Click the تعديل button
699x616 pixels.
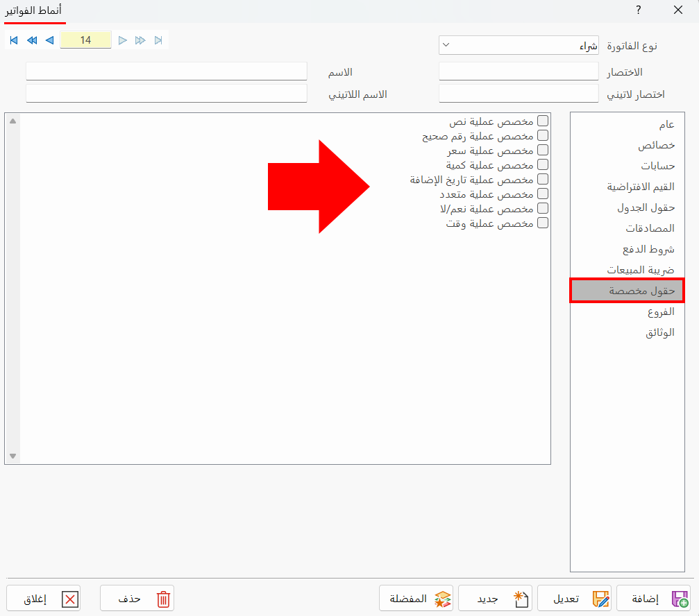tap(574, 598)
